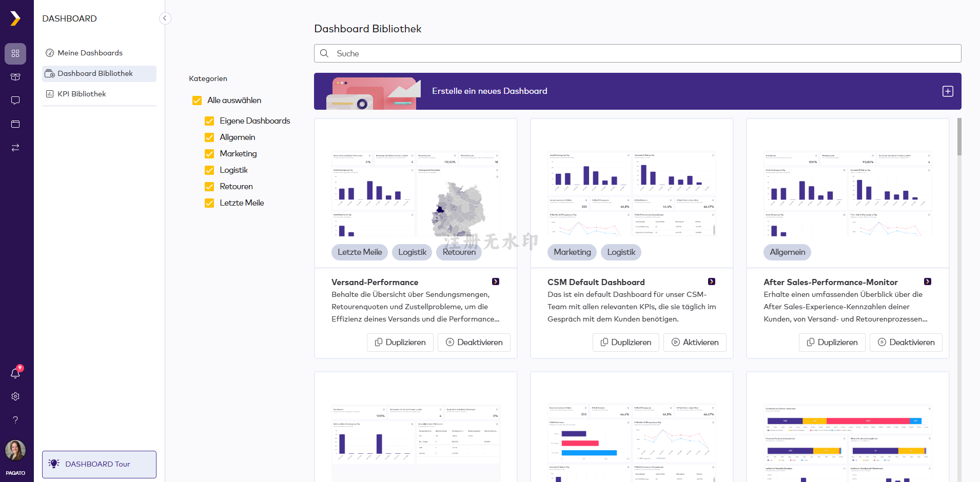Click the plus icon on new dashboard banner
The height and width of the screenshot is (482, 980).
tap(948, 91)
